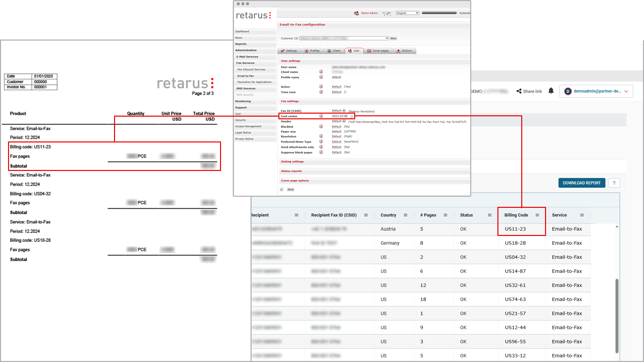Open the Status column menu icon

pyautogui.click(x=490, y=215)
